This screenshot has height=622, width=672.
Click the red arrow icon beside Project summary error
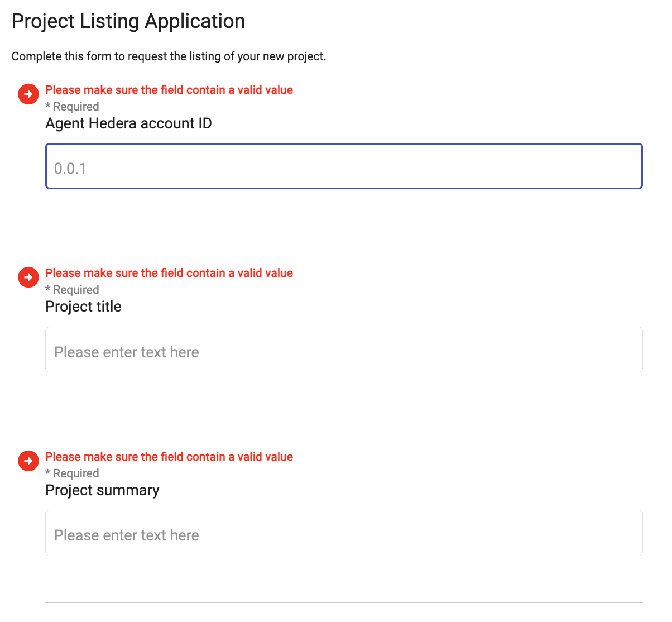click(28, 461)
